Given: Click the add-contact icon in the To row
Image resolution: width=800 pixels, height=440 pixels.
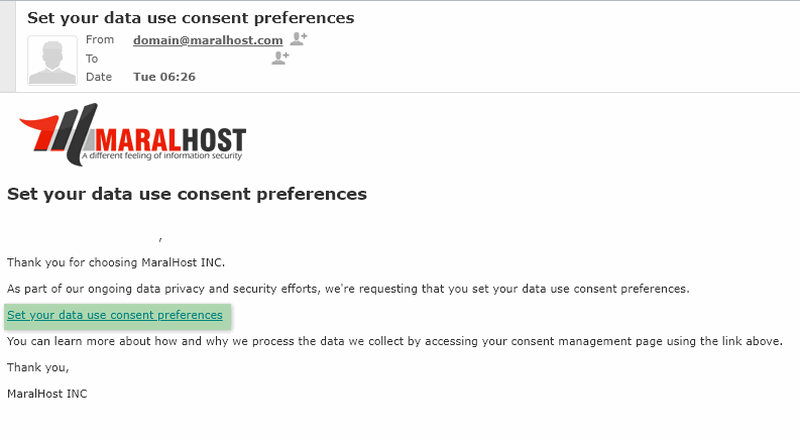Looking at the screenshot, I should (280, 59).
